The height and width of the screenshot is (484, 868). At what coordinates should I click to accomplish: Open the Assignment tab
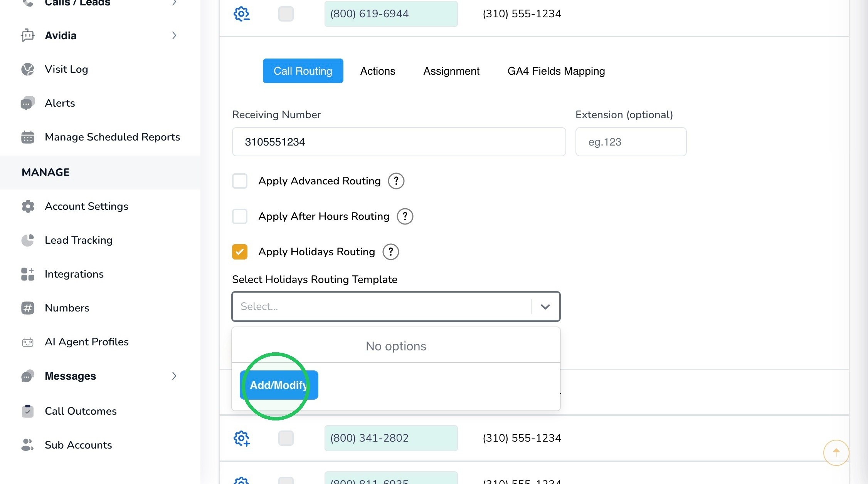tap(451, 71)
